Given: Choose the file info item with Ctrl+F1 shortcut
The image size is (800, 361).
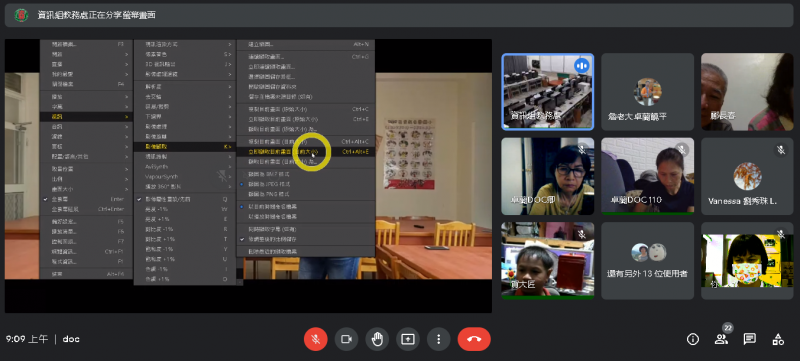Looking at the screenshot, I should click(86, 251).
